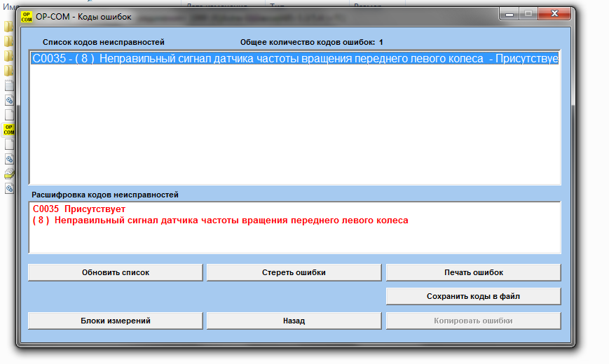Select the C0035 fault code entry in the list
Screen dimensions: 609x364
click(x=295, y=59)
